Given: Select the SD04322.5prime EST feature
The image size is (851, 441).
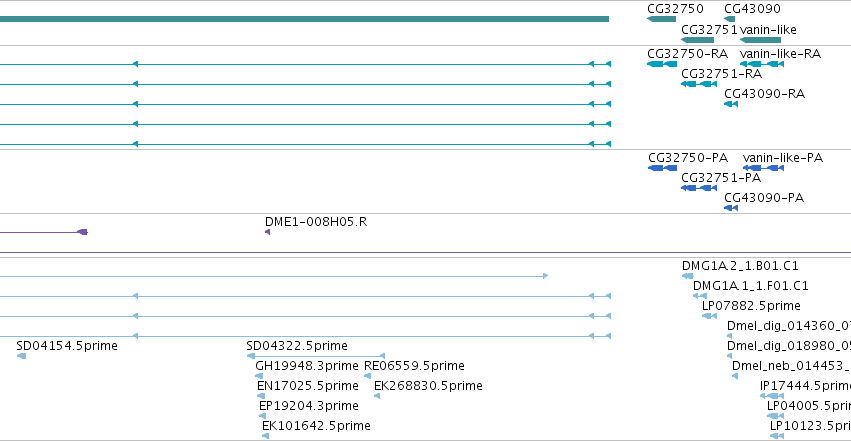Looking at the screenshot, I should 316,356.
